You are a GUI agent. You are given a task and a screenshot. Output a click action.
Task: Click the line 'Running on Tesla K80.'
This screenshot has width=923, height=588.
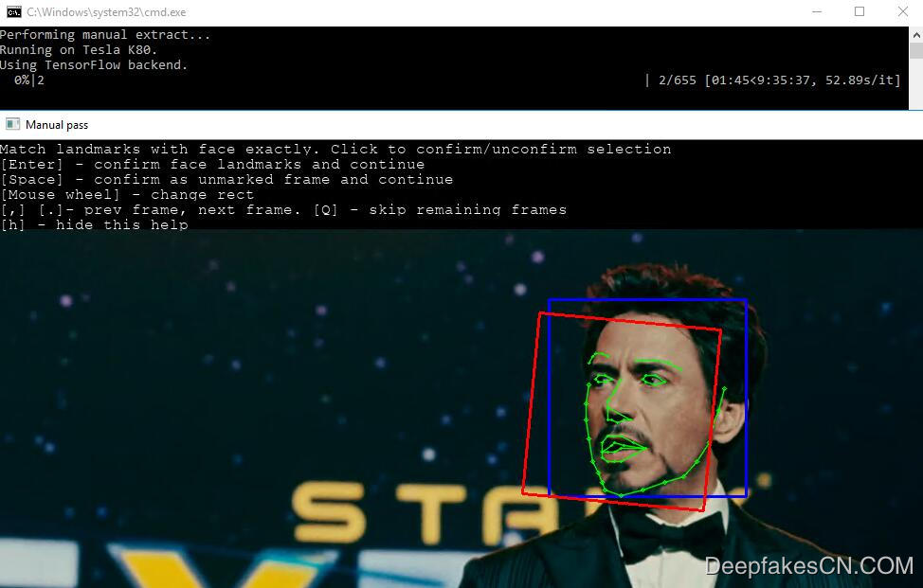(79, 50)
